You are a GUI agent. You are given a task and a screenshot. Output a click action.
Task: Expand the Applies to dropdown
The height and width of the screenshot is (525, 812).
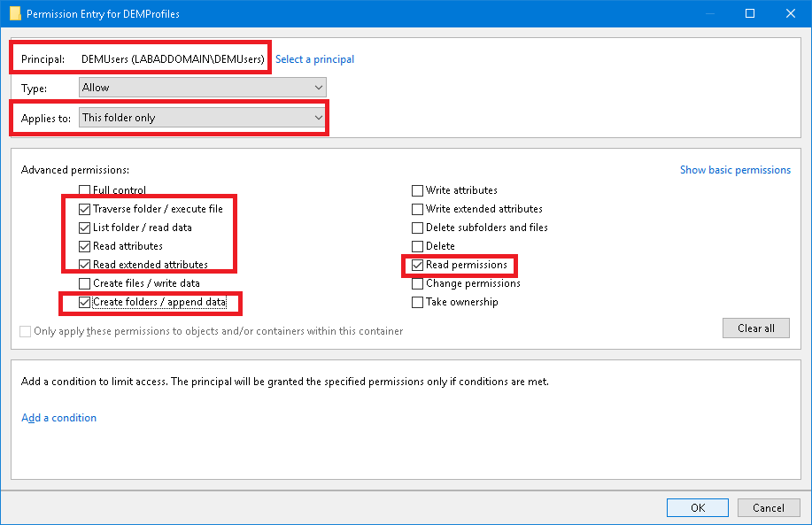202,118
